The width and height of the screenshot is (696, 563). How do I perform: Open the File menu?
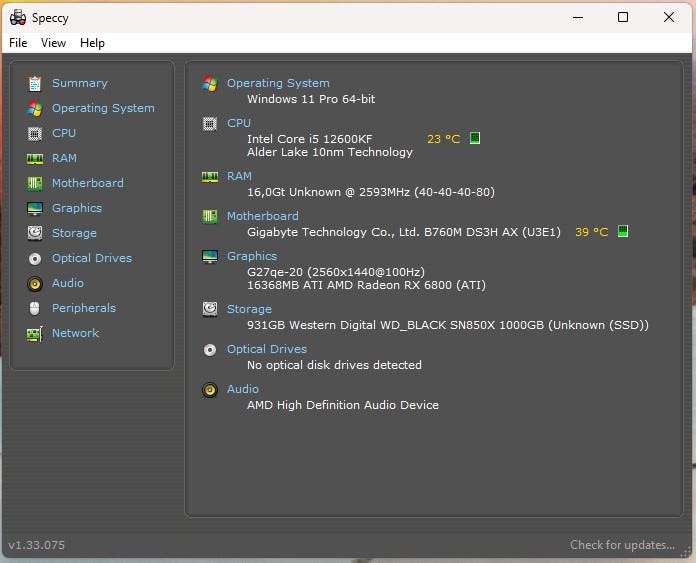[18, 43]
